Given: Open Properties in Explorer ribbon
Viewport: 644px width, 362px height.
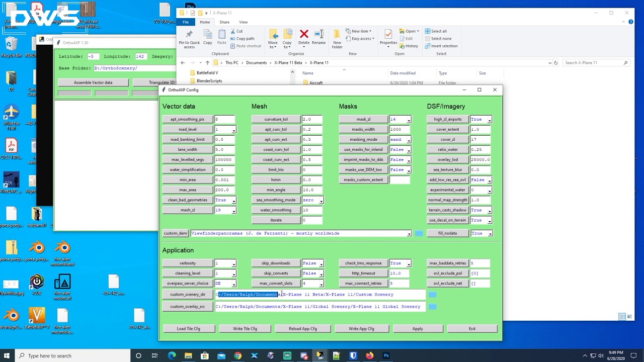Looking at the screenshot, I should point(388,38).
